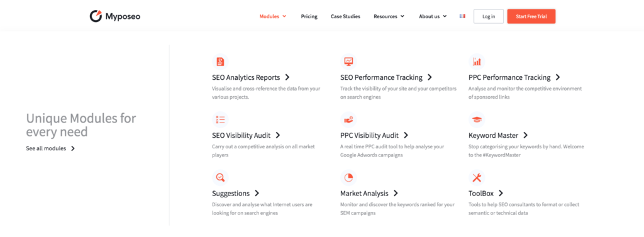Click the SEO Analytics Reports document icon
Viewport: 644px width, 237px height.
point(221,62)
